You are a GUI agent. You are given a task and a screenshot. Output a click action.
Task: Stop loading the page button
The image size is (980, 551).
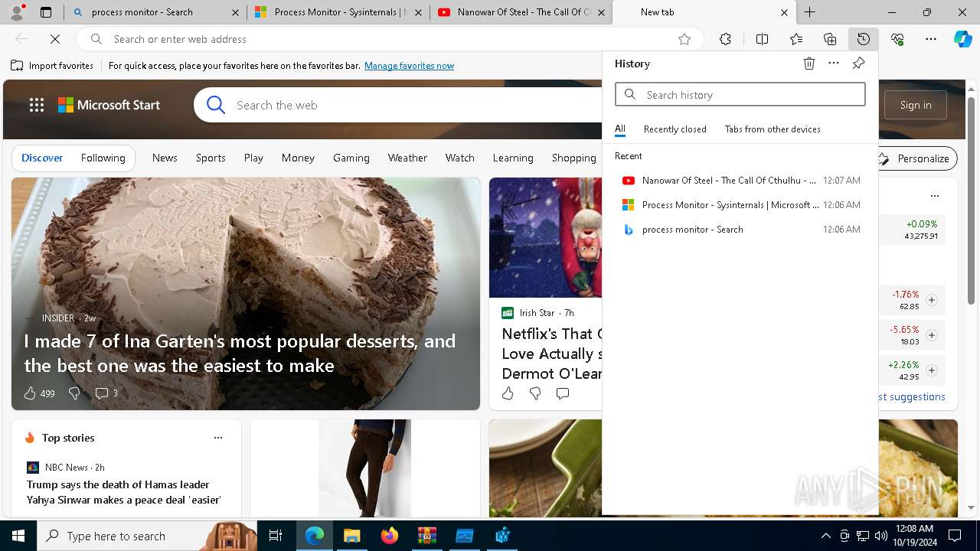[55, 39]
